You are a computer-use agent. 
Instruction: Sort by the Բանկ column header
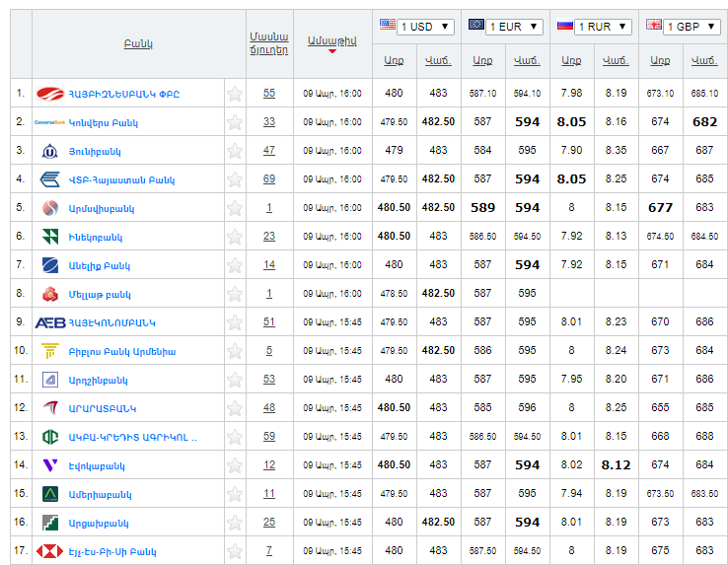coord(138,43)
